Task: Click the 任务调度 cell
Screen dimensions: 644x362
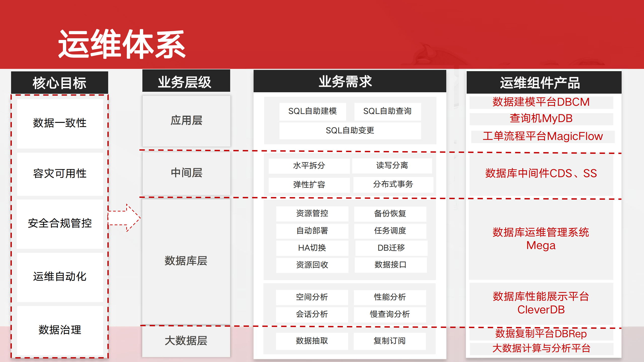Action: 390,231
